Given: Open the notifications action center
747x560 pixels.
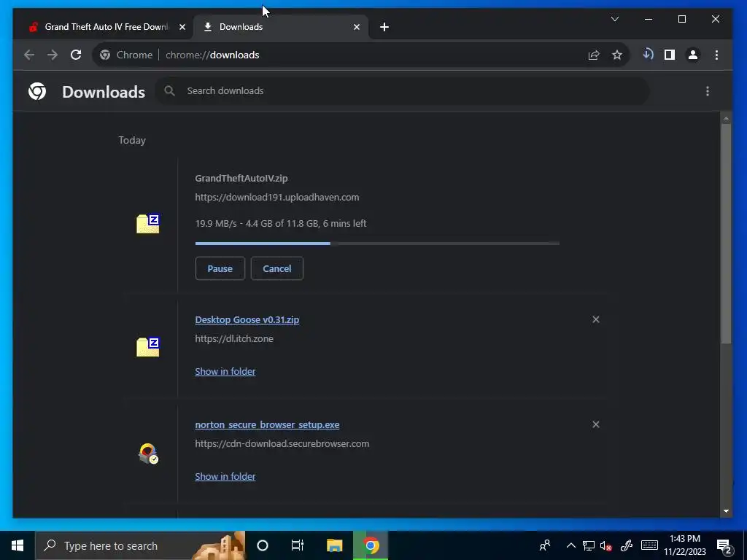Looking at the screenshot, I should (x=724, y=546).
